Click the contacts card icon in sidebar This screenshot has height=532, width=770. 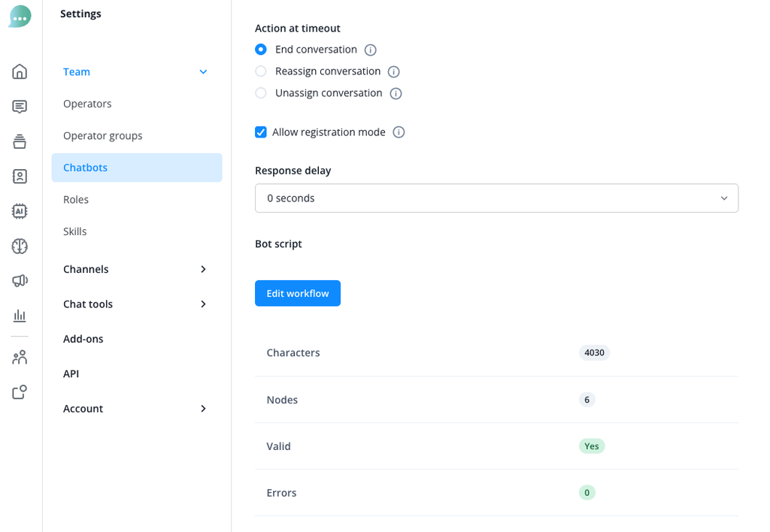(x=20, y=177)
